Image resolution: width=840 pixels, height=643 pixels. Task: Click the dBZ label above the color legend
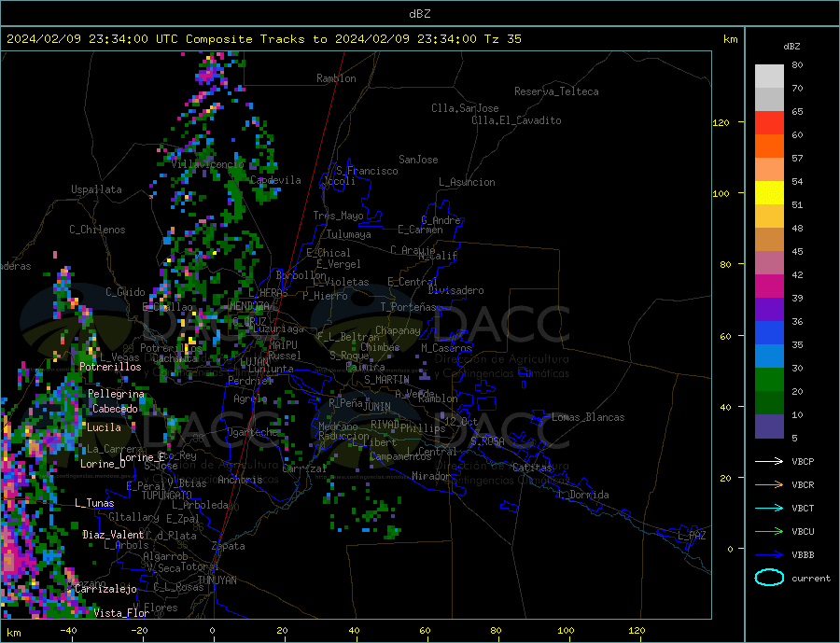click(x=791, y=47)
